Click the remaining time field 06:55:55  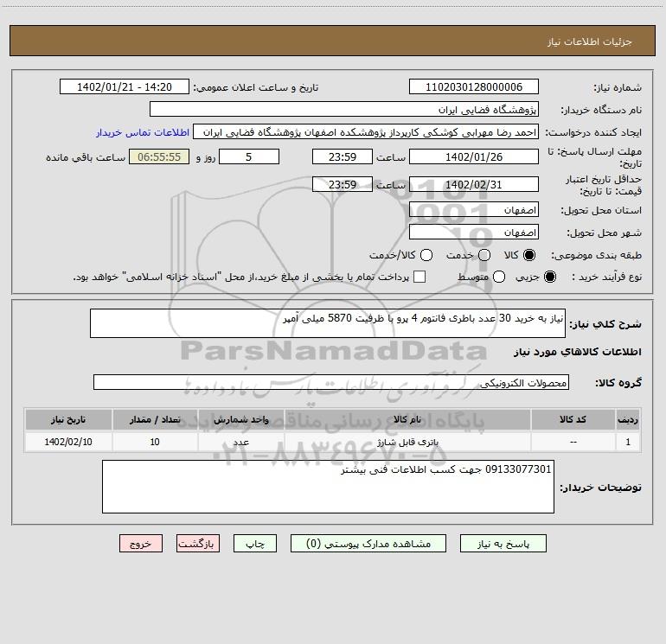[x=159, y=156]
